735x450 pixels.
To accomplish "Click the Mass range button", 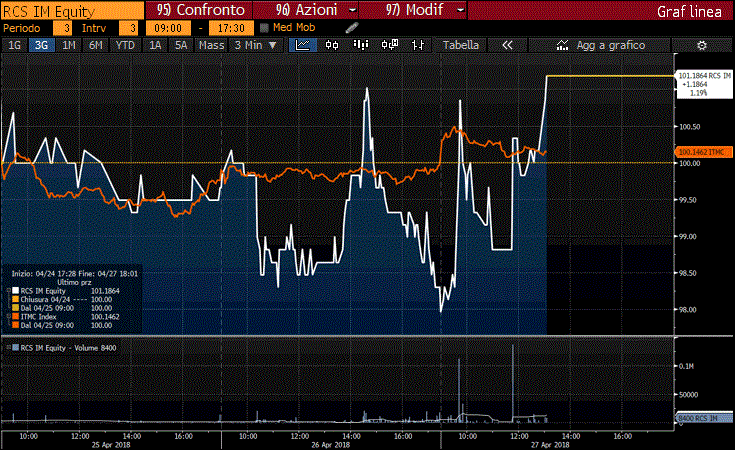I will click(x=211, y=45).
